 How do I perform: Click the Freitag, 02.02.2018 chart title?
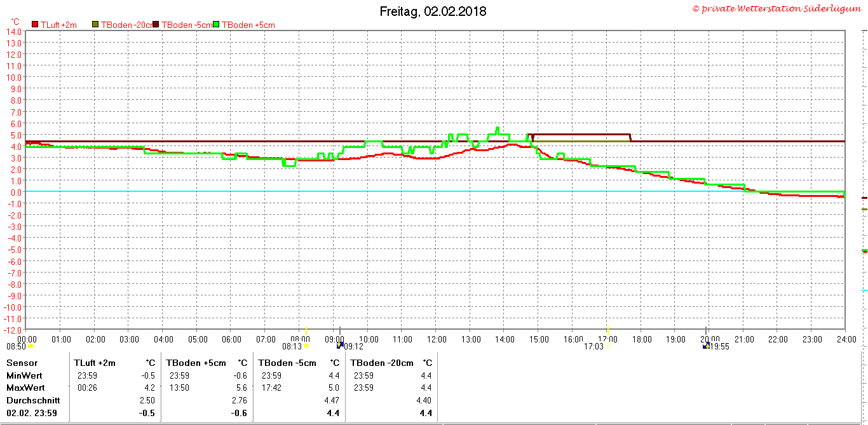(433, 11)
